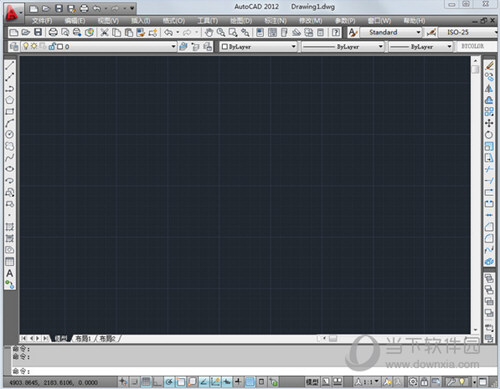Select the Array modify tool
This screenshot has height=389, width=500.
[489, 111]
